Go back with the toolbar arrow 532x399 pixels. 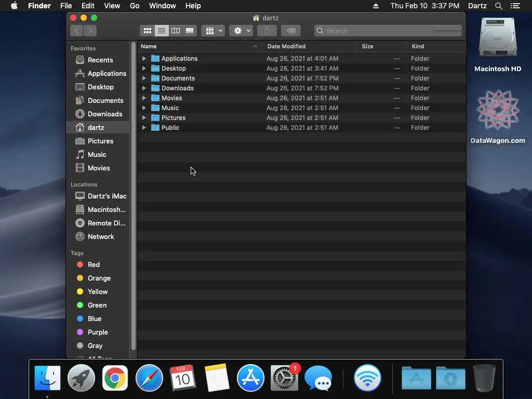(x=77, y=31)
